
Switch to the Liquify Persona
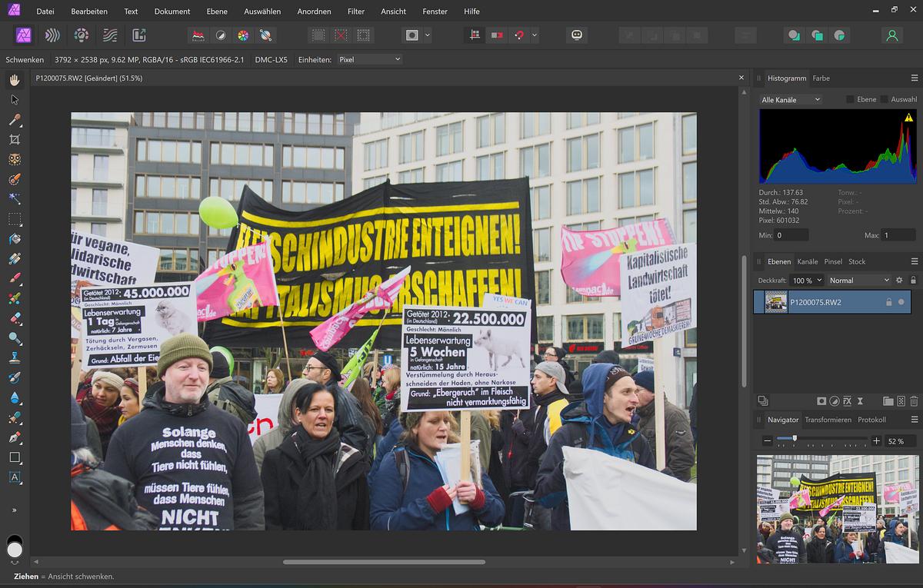point(52,35)
